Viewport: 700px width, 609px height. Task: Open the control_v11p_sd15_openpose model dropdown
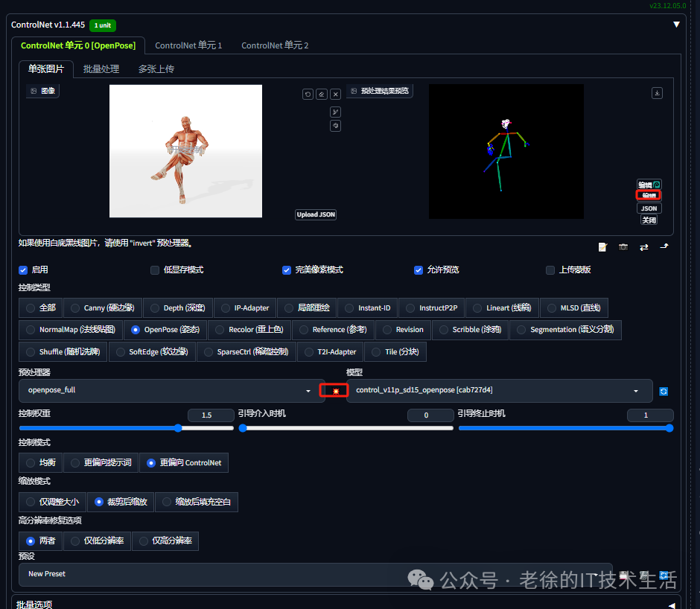[499, 391]
